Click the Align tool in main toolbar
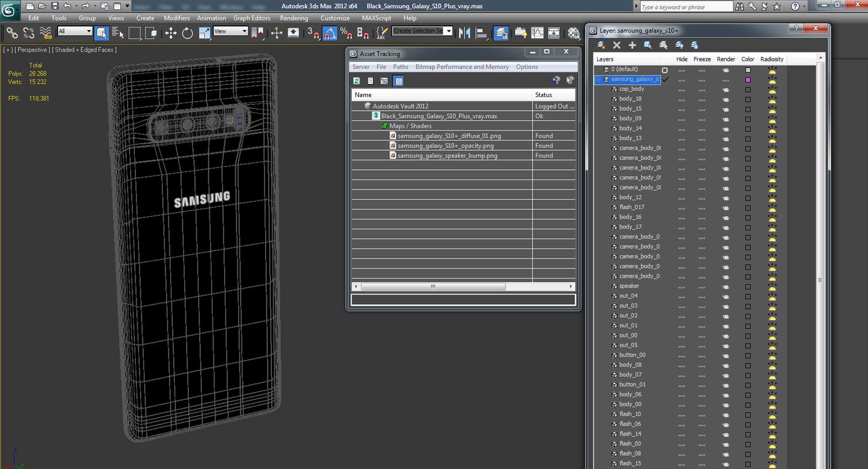This screenshot has width=868, height=469. (x=482, y=33)
